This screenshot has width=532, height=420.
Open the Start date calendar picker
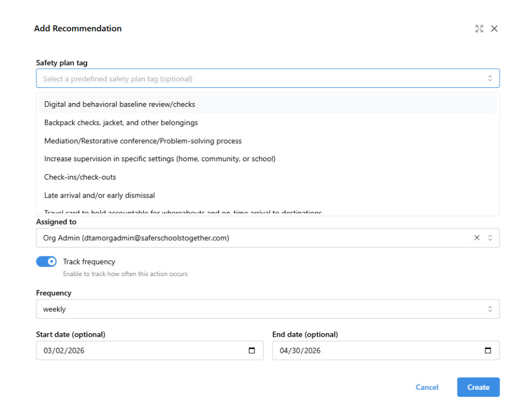point(251,351)
